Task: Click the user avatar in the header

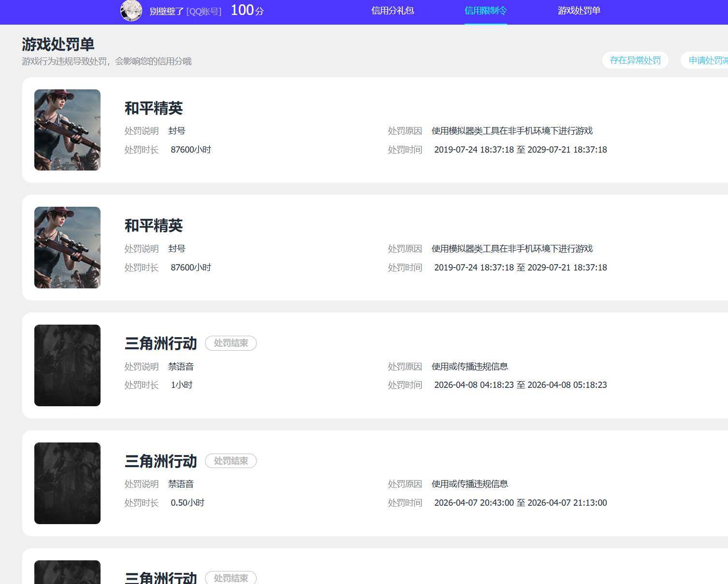Action: pyautogui.click(x=131, y=11)
